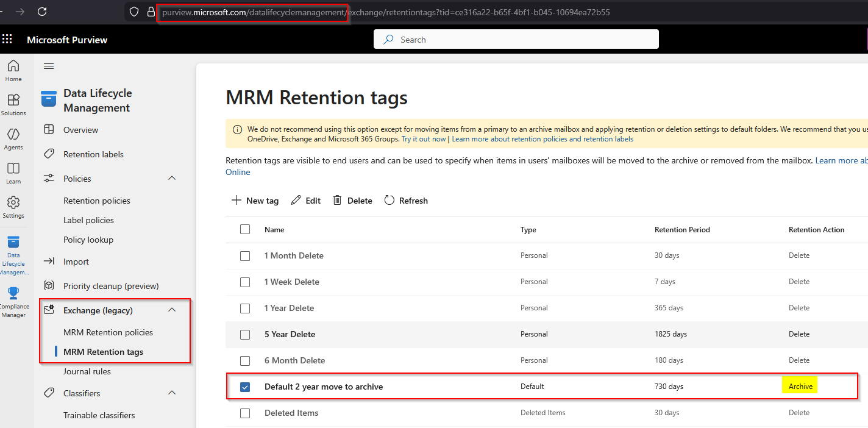Collapse navigation with the hamburger icon
Screen dimensions: 868x428
click(x=49, y=66)
